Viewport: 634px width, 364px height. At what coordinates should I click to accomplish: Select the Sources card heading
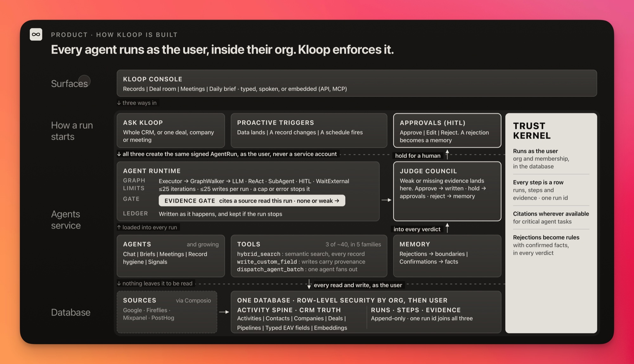point(139,300)
